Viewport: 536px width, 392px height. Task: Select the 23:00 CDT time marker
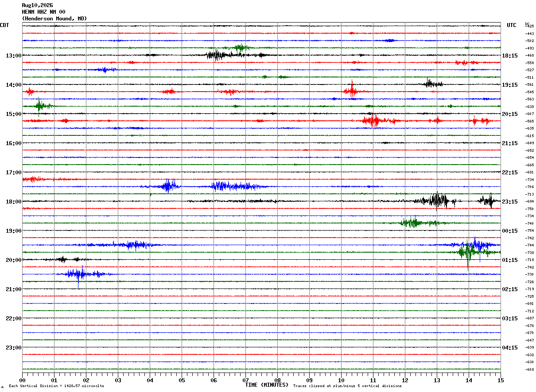(14, 348)
